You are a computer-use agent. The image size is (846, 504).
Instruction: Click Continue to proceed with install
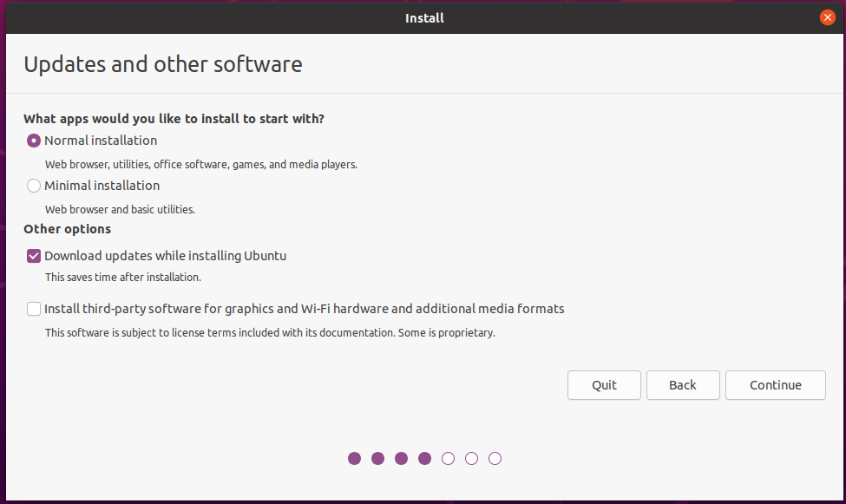tap(775, 385)
